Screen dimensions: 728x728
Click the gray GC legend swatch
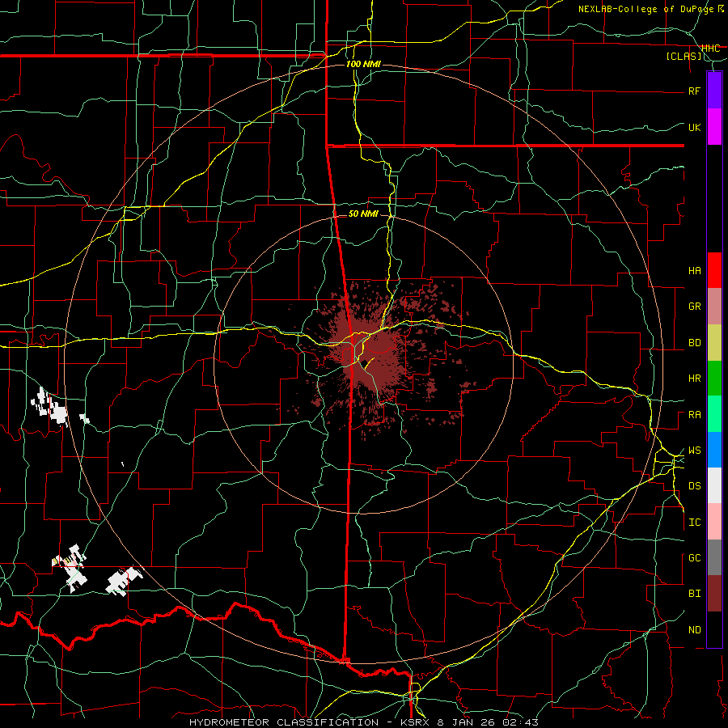point(714,557)
